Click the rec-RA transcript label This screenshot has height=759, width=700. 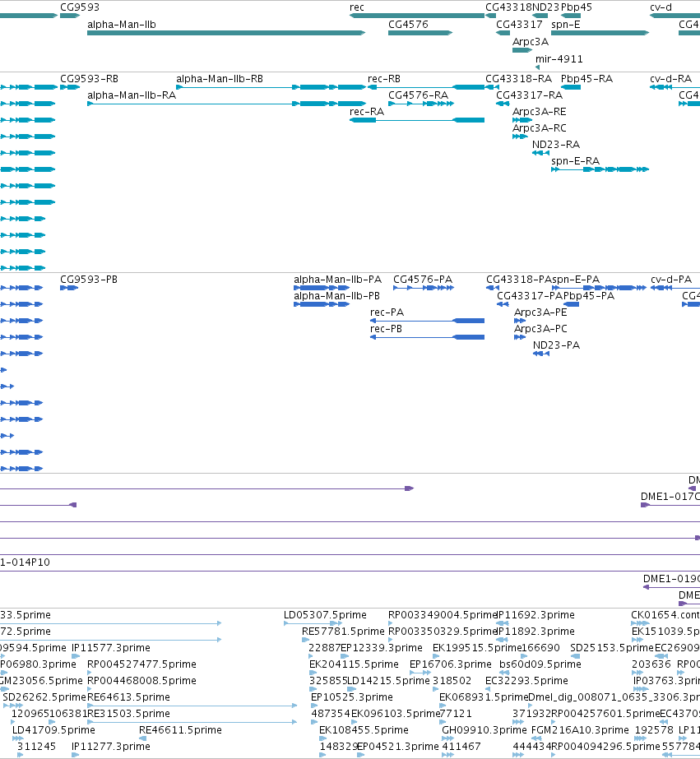367,112
